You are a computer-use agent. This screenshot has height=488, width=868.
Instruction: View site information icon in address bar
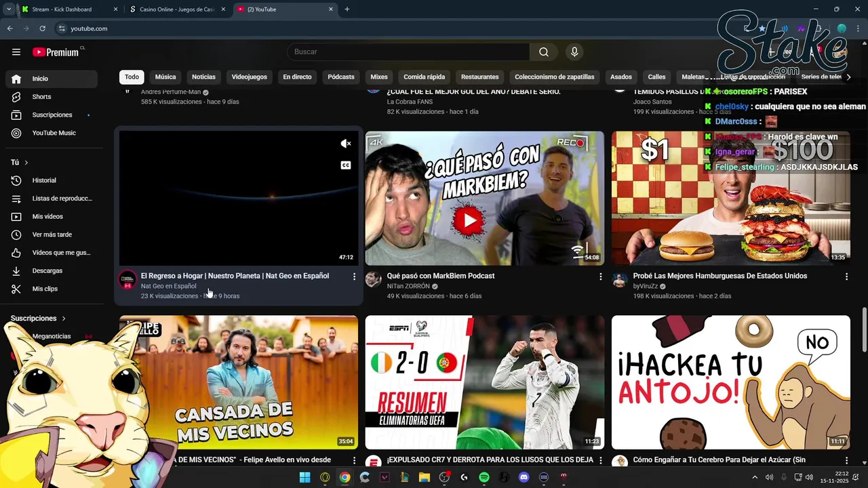62,28
